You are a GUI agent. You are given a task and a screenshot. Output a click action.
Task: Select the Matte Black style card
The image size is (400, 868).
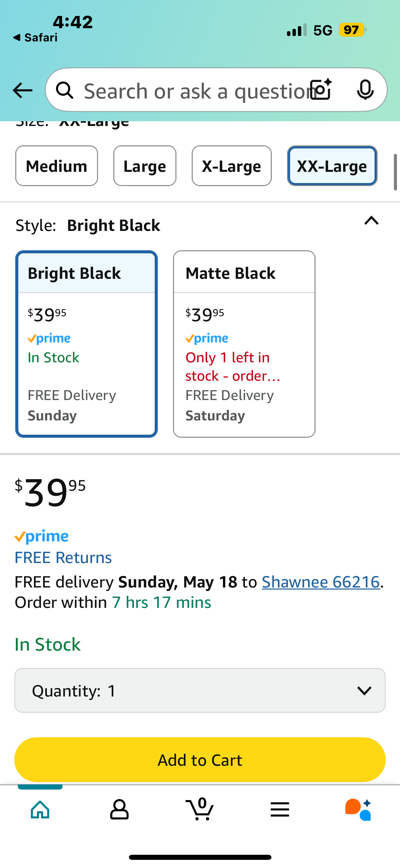click(x=244, y=344)
